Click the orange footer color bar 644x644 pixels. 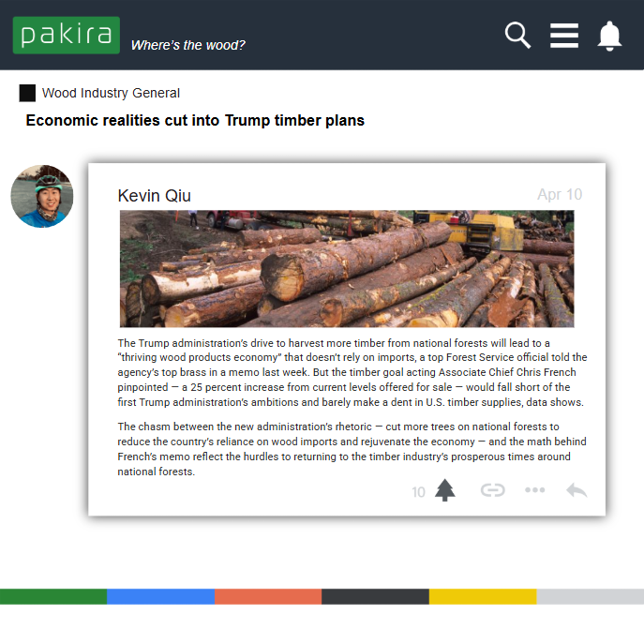(x=268, y=596)
